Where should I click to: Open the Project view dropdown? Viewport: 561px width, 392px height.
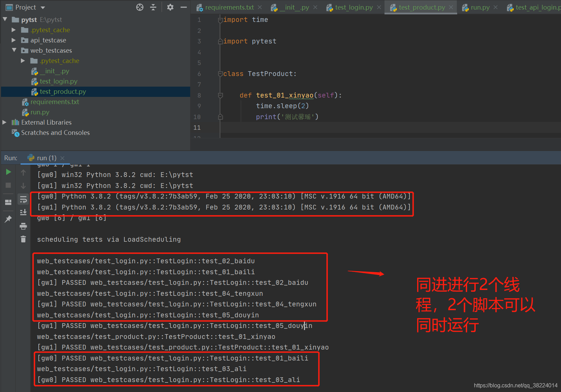point(43,8)
